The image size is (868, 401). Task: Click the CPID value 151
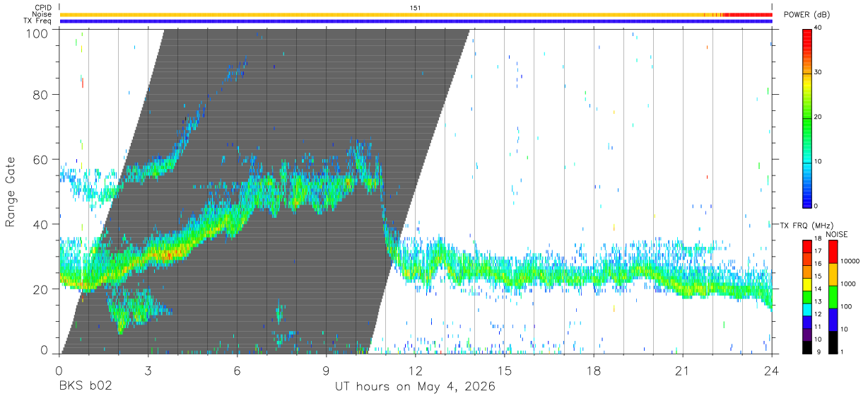(x=416, y=8)
